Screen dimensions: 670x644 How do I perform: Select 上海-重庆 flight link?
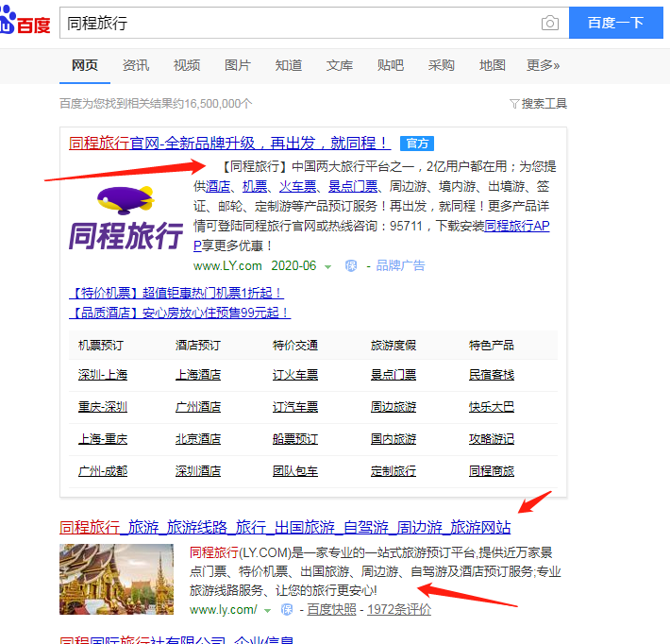coord(103,439)
